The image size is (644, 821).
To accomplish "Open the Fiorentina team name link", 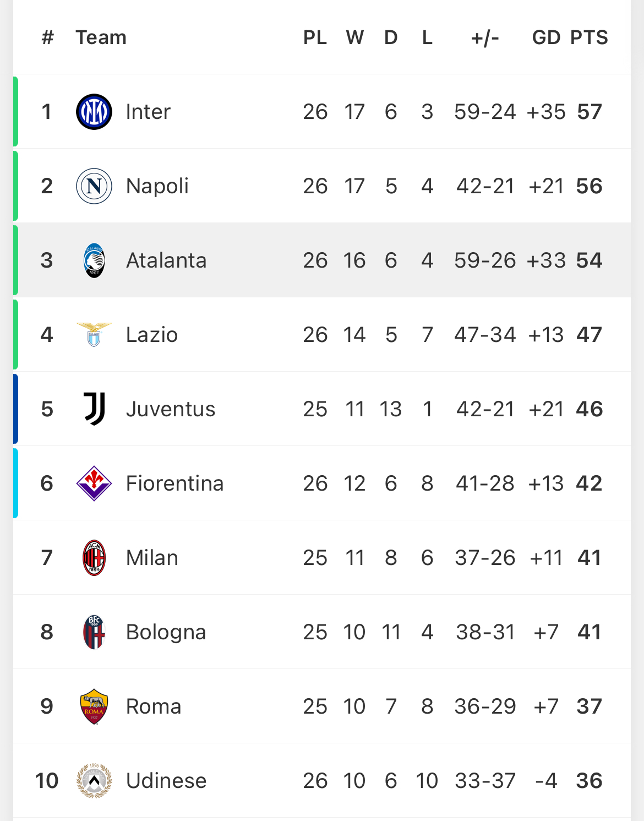I will pos(175,483).
